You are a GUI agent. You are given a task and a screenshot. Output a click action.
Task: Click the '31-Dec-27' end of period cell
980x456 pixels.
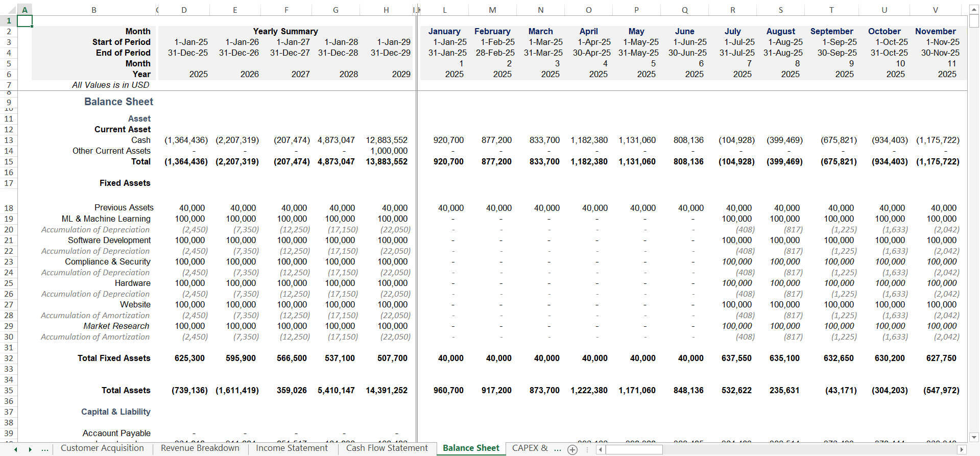(x=290, y=53)
